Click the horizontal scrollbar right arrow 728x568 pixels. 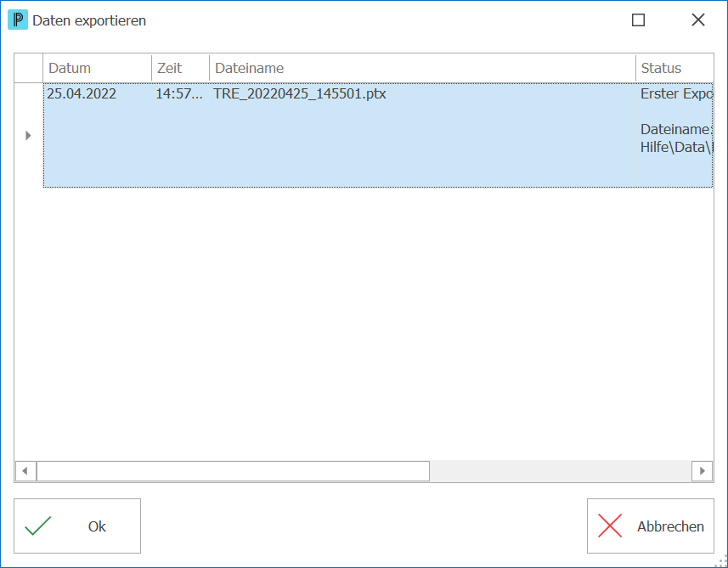pos(702,471)
